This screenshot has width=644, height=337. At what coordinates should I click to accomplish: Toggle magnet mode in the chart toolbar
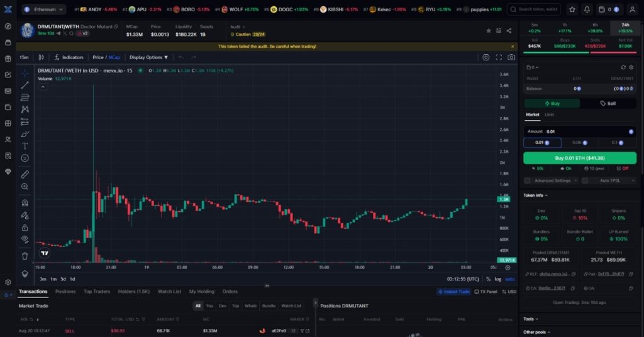tap(25, 203)
